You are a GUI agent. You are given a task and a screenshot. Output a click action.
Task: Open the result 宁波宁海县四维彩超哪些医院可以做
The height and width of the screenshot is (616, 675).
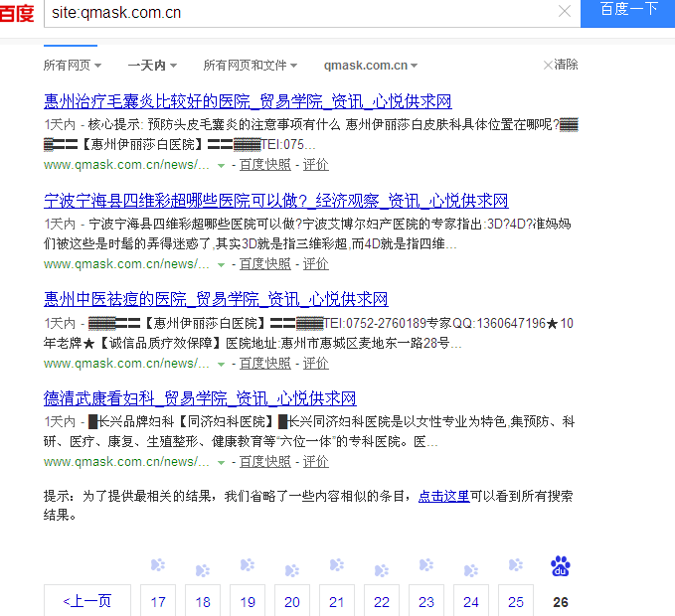[276, 201]
